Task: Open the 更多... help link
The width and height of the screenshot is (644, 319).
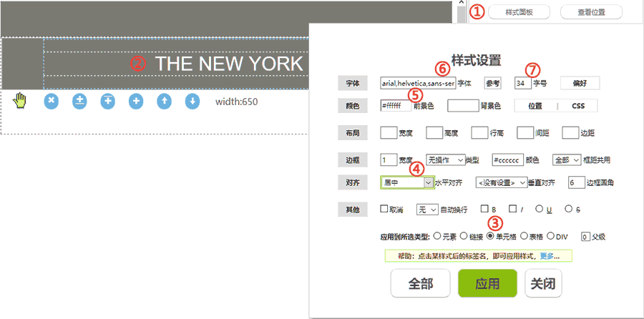Action: (549, 256)
